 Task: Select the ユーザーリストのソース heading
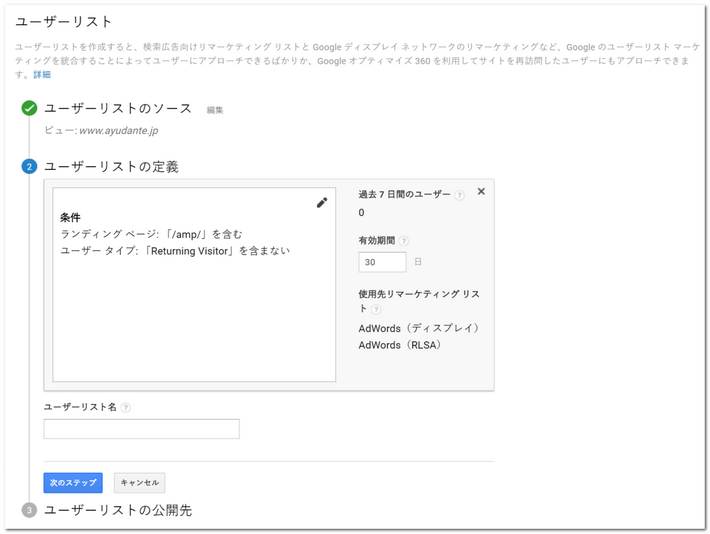[x=118, y=108]
